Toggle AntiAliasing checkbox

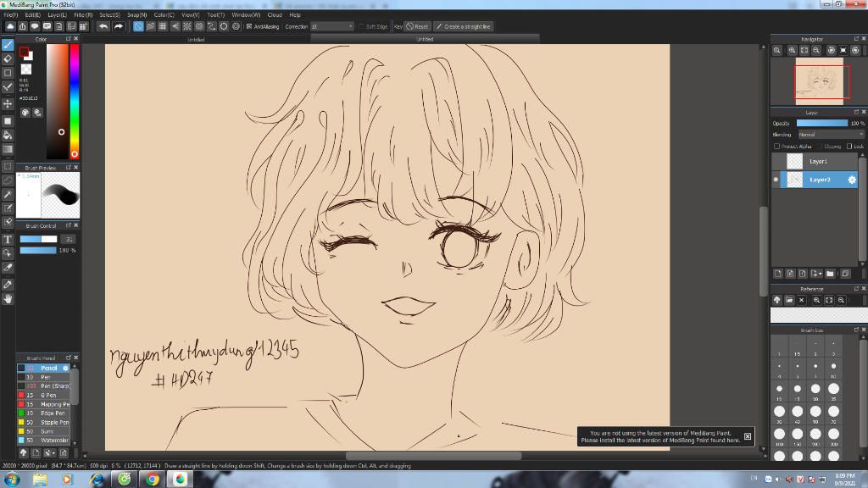tap(249, 26)
